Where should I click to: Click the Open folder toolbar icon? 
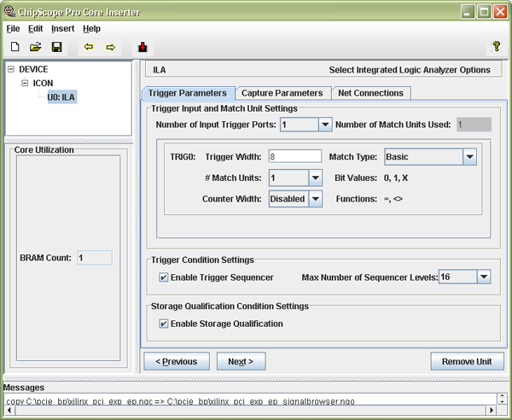(36, 47)
